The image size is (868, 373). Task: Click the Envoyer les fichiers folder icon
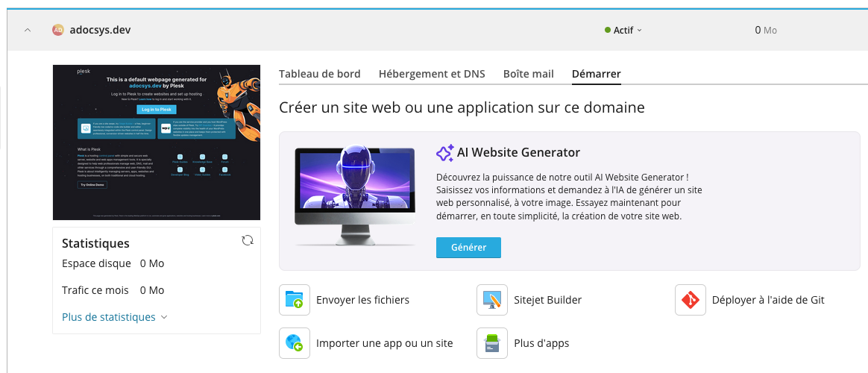tap(294, 300)
